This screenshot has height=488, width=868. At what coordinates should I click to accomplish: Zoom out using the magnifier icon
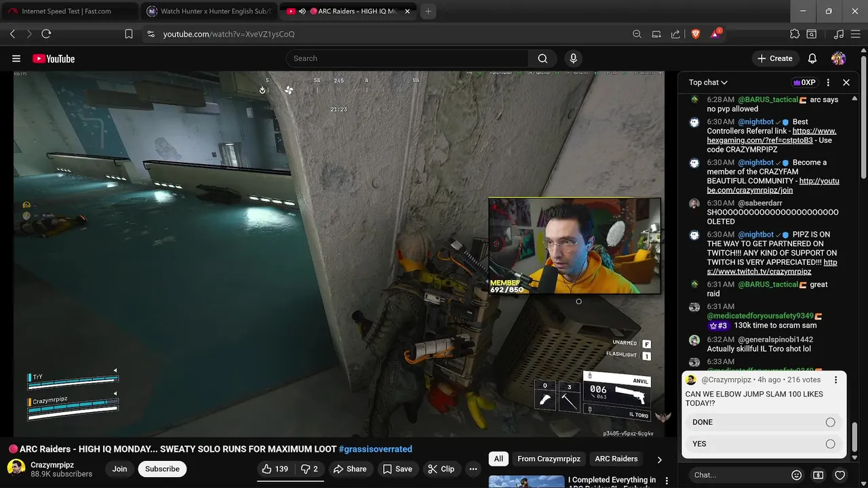(x=637, y=34)
